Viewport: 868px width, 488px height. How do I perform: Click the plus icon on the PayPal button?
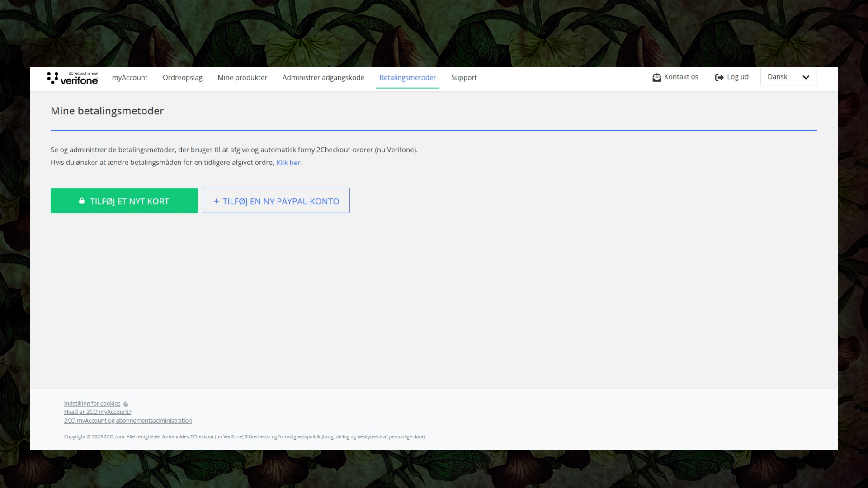[x=216, y=201]
